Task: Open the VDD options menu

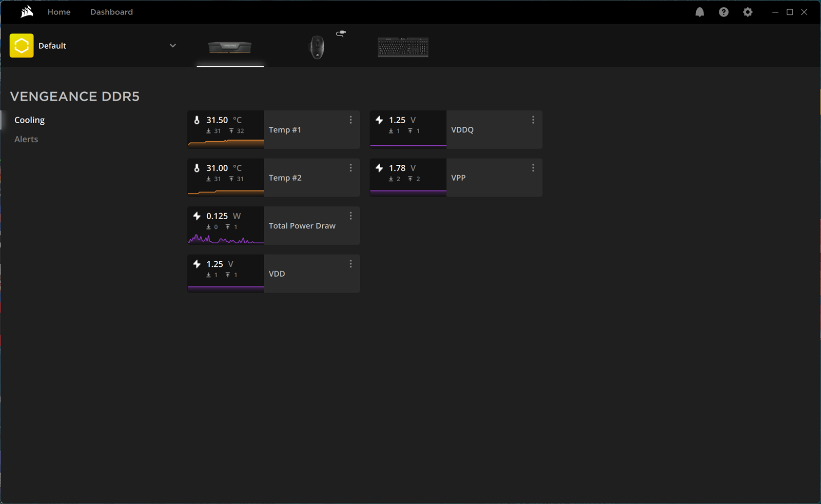Action: tap(350, 264)
